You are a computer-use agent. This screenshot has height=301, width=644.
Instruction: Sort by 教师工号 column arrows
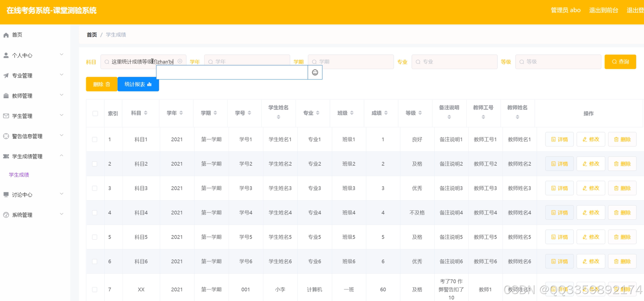pos(483,117)
